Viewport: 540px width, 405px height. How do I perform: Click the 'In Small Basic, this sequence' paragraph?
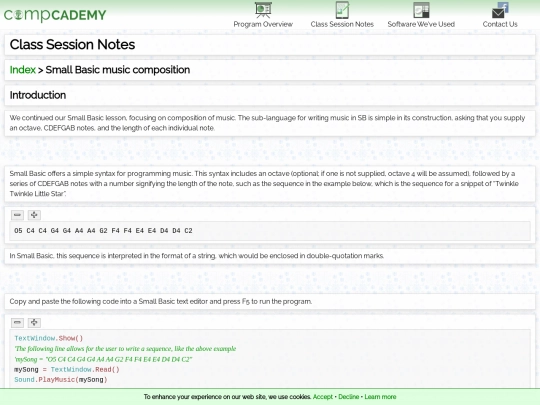(197, 256)
